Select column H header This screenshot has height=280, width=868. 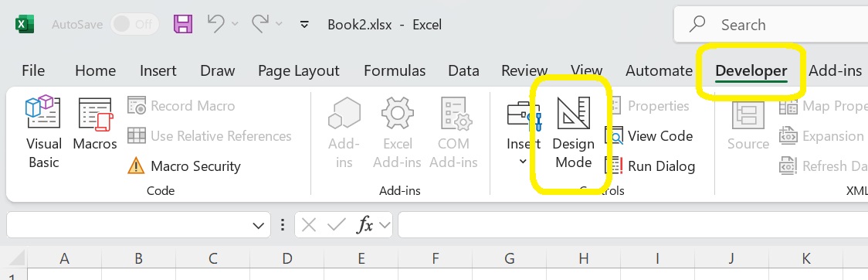click(584, 258)
